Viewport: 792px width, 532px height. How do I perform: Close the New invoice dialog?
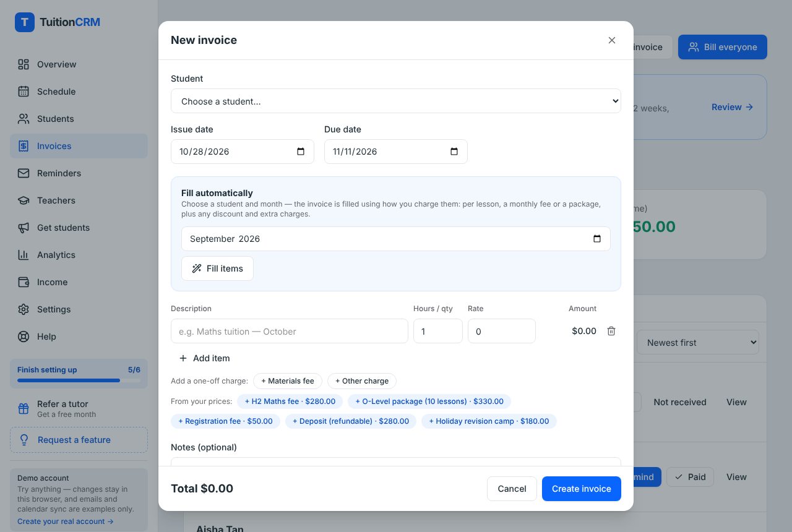click(612, 40)
